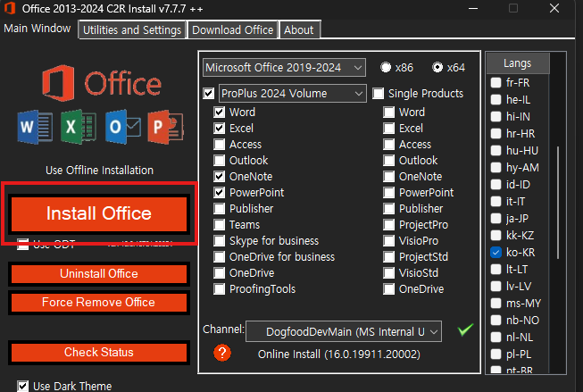The width and height of the screenshot is (583, 392).
Task: Check the pl-PL language
Action: tap(496, 354)
